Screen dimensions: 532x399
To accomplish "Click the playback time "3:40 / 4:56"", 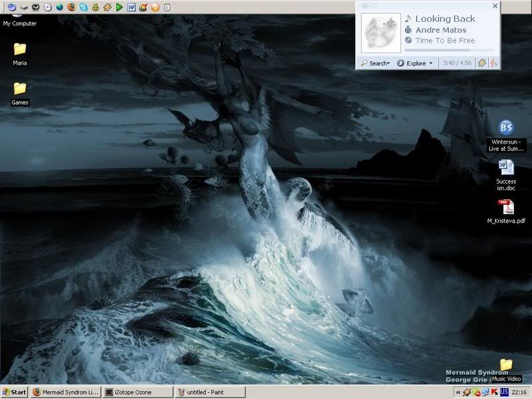I will [457, 63].
